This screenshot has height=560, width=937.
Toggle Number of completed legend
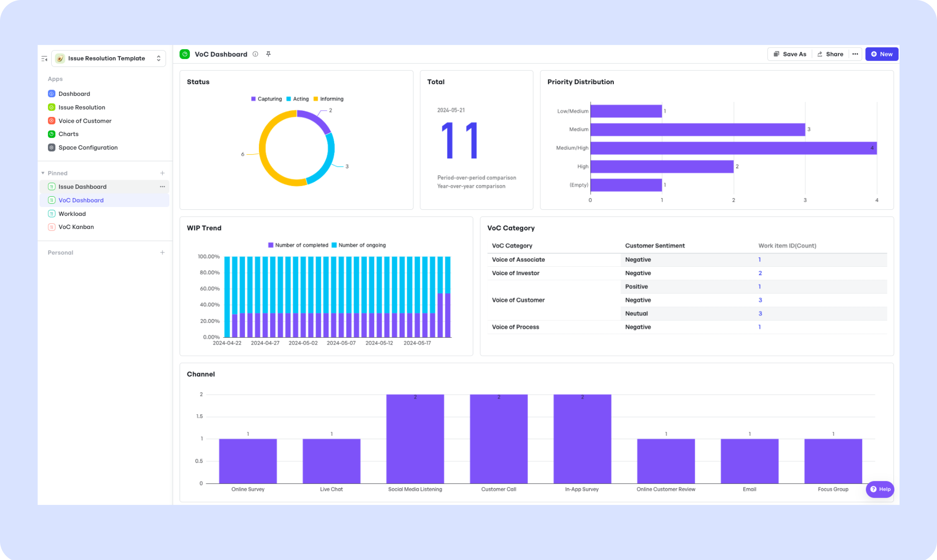(298, 245)
